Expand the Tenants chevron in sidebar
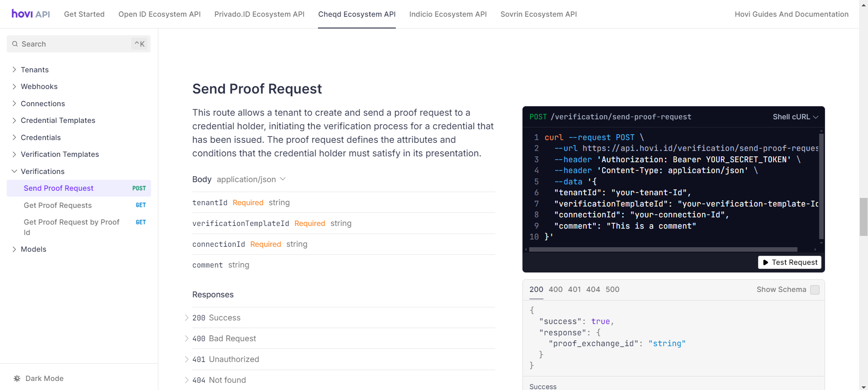This screenshot has height=390, width=868. click(14, 70)
